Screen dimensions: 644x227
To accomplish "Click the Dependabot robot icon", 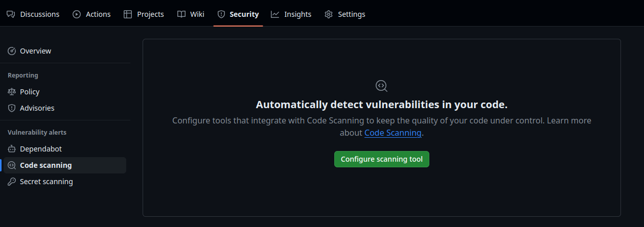I will coord(12,149).
